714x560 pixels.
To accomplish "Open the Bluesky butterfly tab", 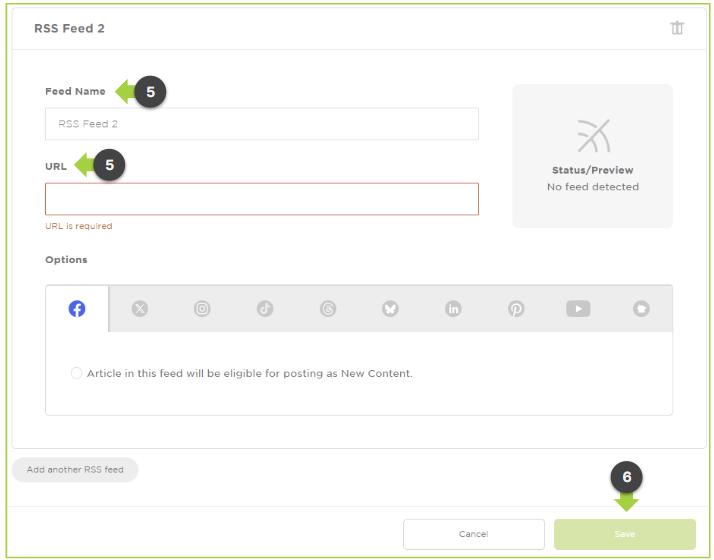I will 390,309.
